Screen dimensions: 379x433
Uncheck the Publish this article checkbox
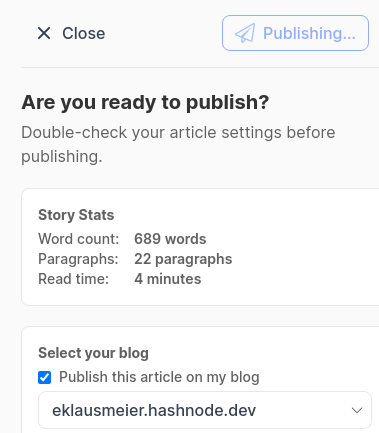tap(44, 377)
